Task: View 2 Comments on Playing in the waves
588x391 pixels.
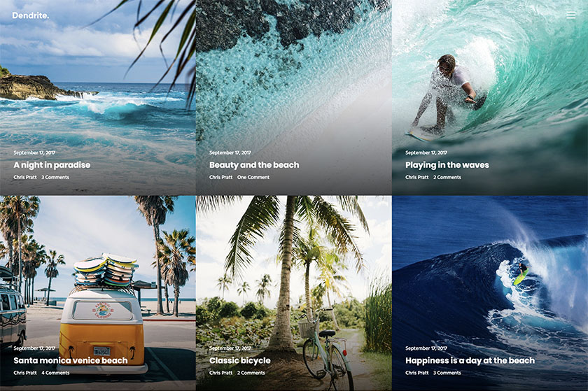Action: (447, 178)
